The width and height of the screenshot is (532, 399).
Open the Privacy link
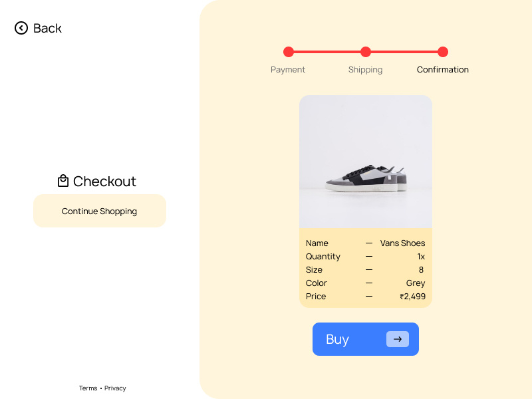pyautogui.click(x=114, y=388)
